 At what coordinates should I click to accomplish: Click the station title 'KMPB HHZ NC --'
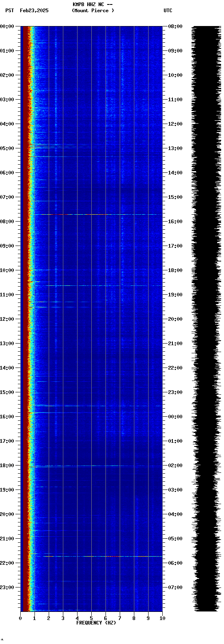pyautogui.click(x=93, y=4)
